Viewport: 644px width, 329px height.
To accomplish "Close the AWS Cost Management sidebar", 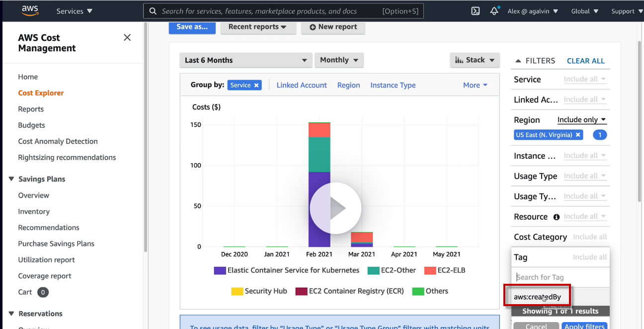I will tap(127, 37).
